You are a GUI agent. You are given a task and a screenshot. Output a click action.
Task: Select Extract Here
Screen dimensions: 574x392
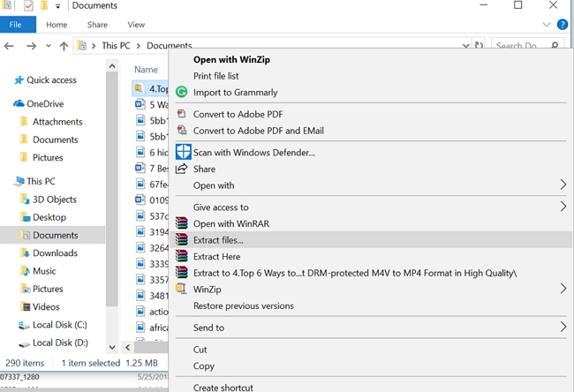(x=216, y=256)
